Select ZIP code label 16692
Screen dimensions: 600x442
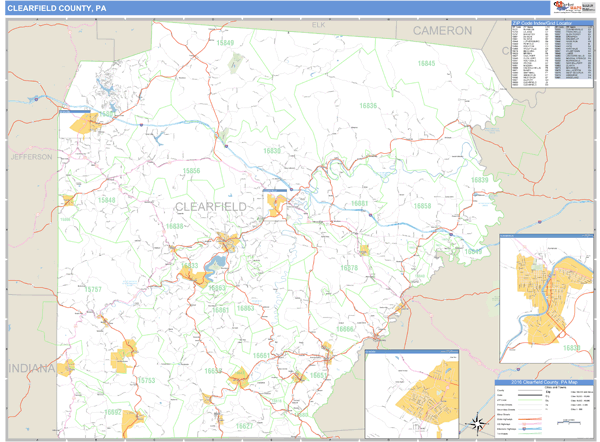click(x=112, y=412)
